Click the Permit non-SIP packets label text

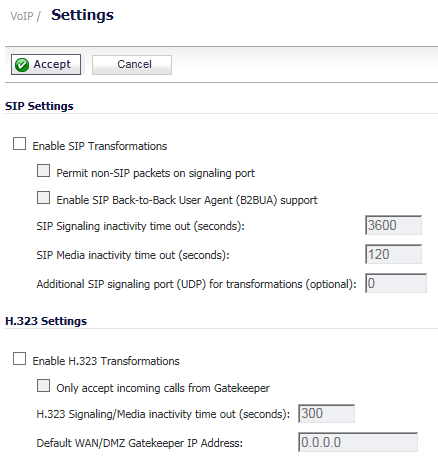156,173
